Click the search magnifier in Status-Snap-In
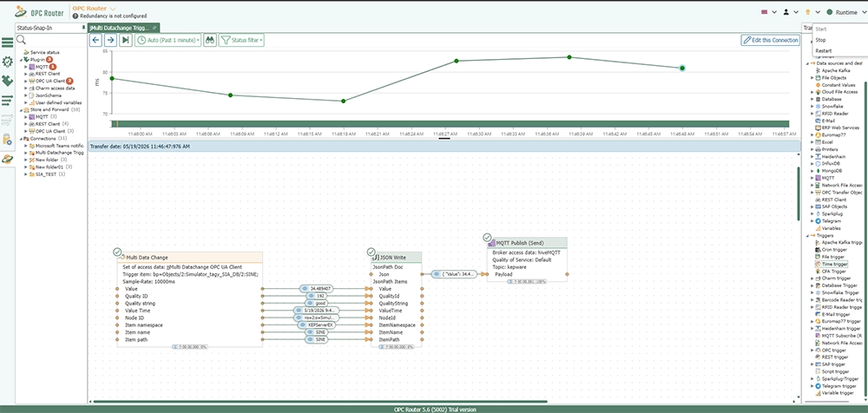Screen dimensions: 868x413 pyautogui.click(x=21, y=39)
